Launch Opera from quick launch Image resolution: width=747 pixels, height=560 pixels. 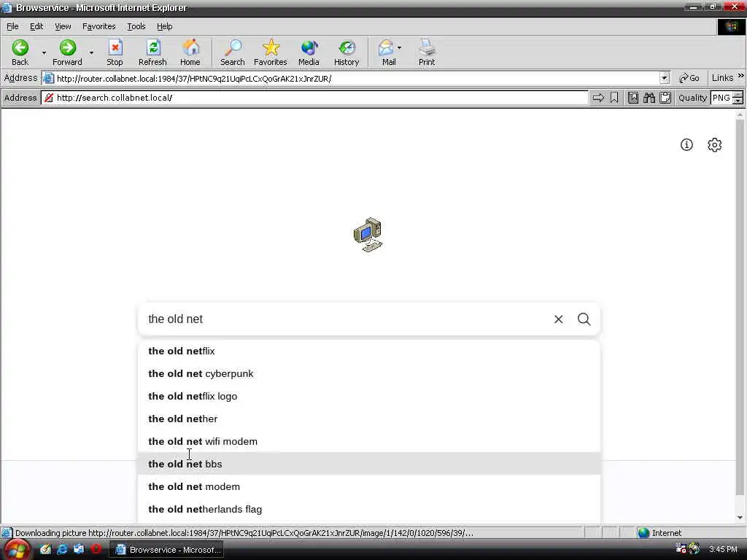[x=96, y=549]
